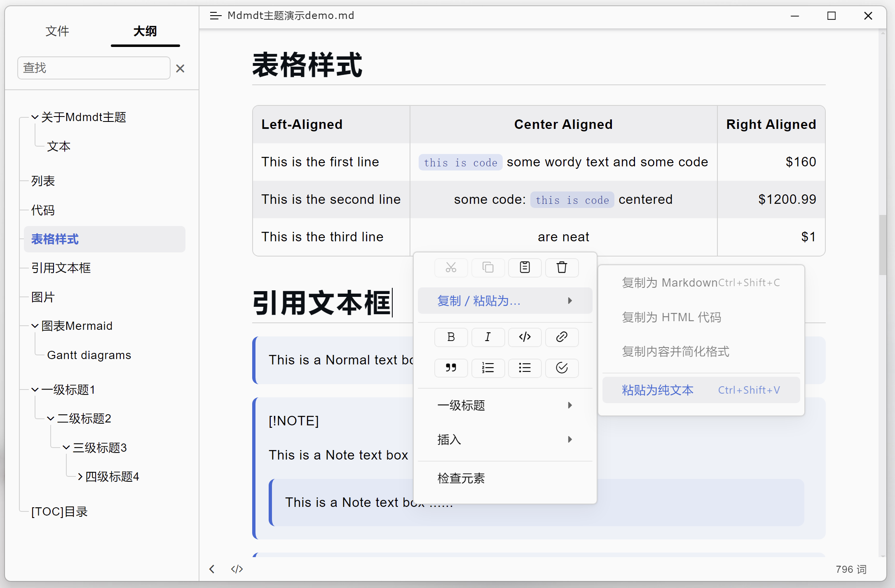Collapse the 图表Mermaid outline node
The width and height of the screenshot is (895, 588).
tap(35, 326)
